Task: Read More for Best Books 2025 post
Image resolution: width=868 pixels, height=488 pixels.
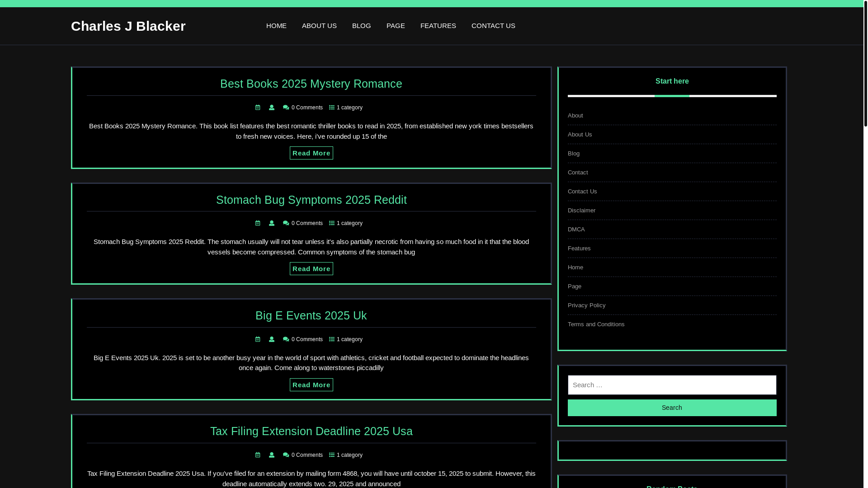Action: coord(311,153)
